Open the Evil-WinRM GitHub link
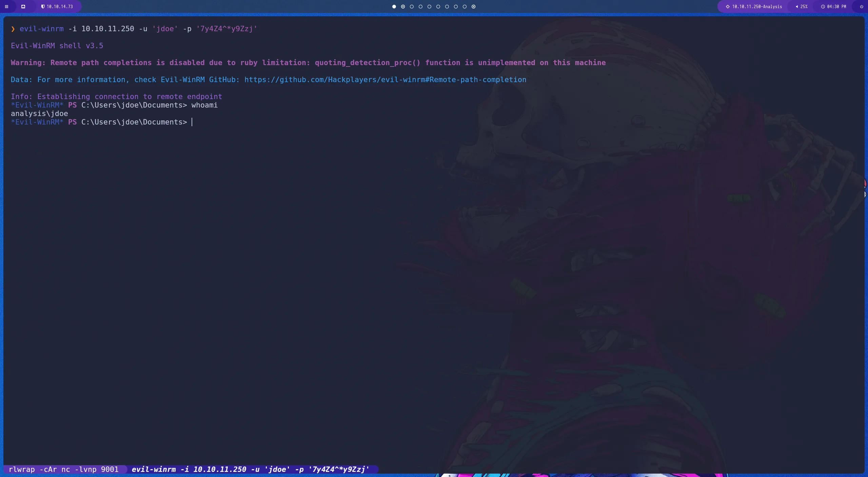The height and width of the screenshot is (477, 868). pyautogui.click(x=385, y=79)
